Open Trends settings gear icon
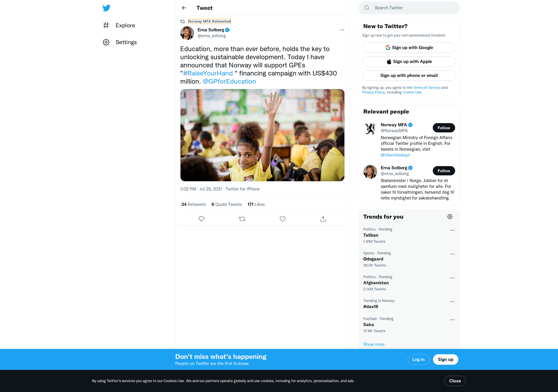 click(x=450, y=217)
